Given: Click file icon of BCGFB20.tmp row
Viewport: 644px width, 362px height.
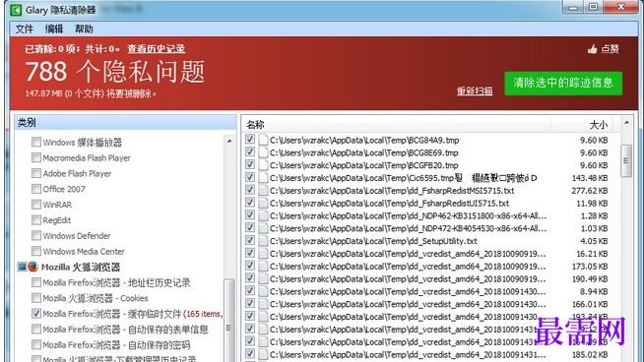Looking at the screenshot, I should tap(263, 165).
